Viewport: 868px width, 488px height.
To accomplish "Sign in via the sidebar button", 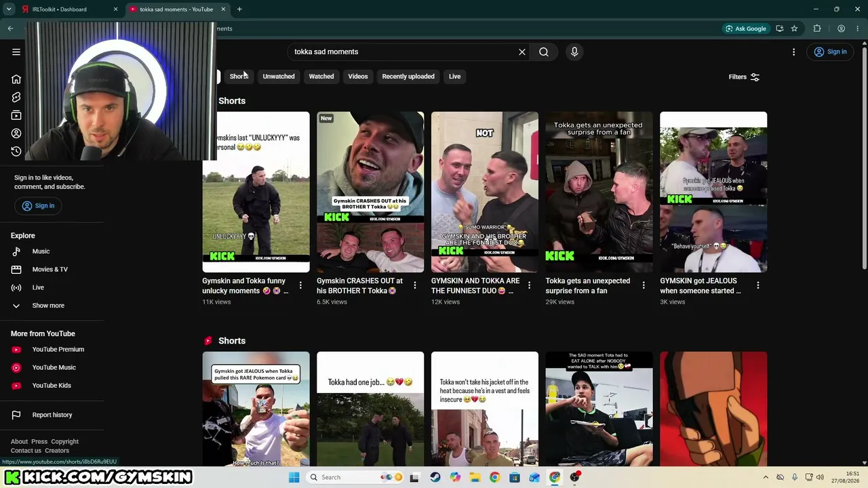I will 38,205.
